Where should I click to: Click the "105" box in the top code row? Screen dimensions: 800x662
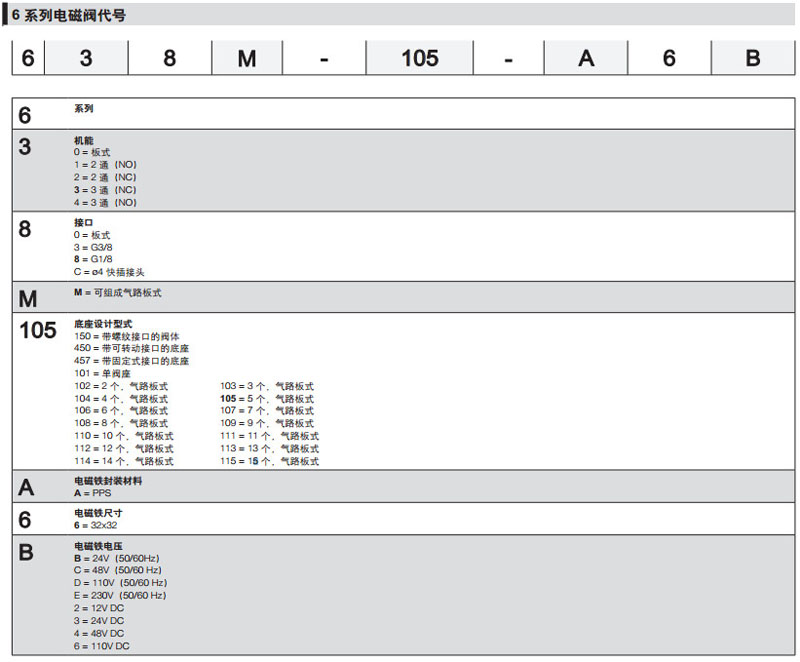click(x=420, y=58)
